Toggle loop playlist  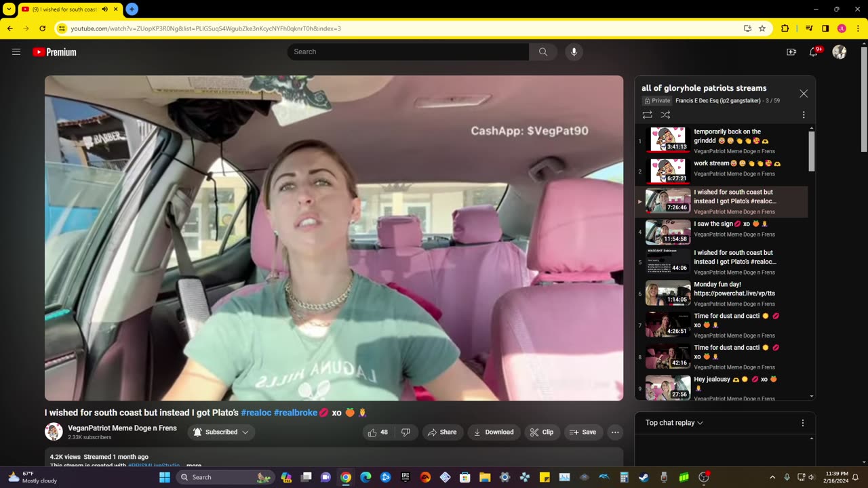click(648, 115)
